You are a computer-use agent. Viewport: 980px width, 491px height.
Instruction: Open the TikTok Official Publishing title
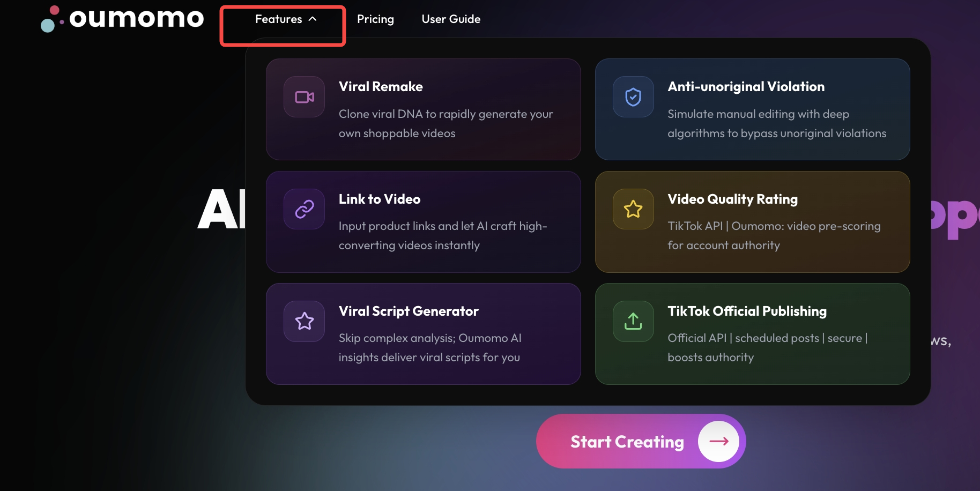pos(747,311)
